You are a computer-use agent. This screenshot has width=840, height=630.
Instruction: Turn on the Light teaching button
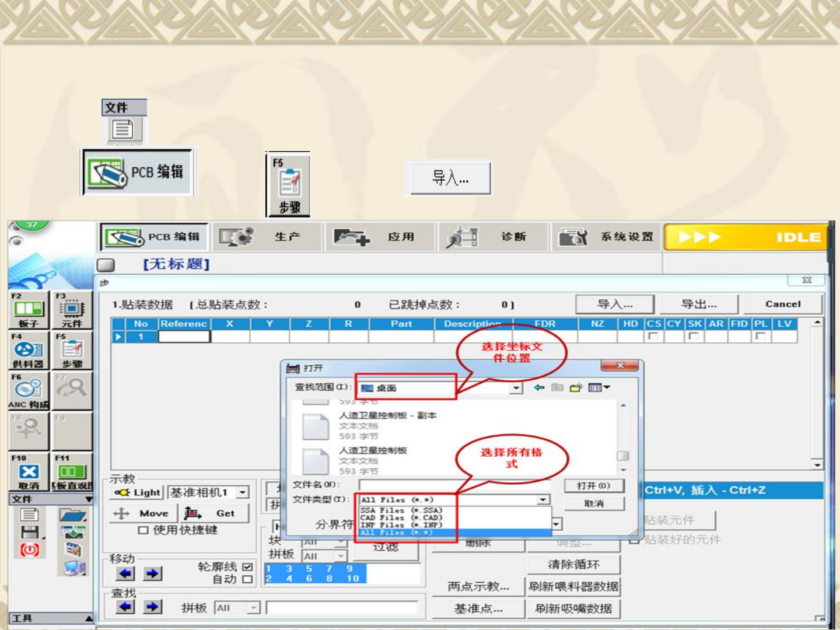coord(138,492)
